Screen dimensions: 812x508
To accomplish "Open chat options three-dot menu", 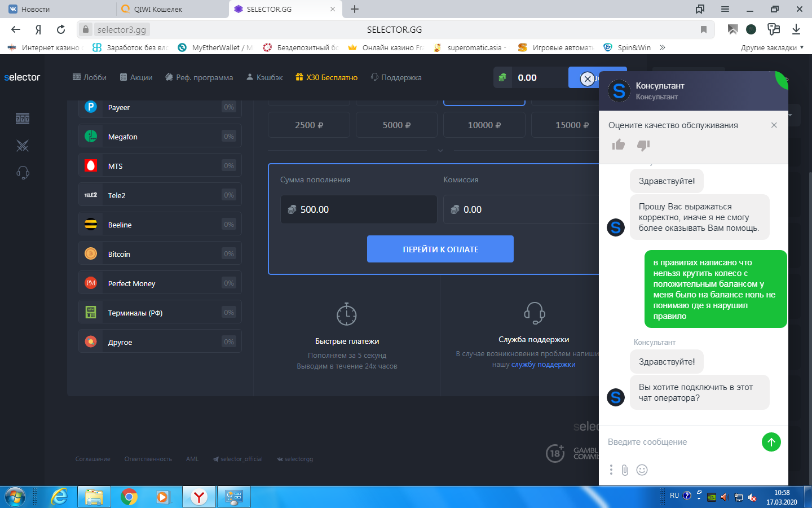I will tap(611, 470).
